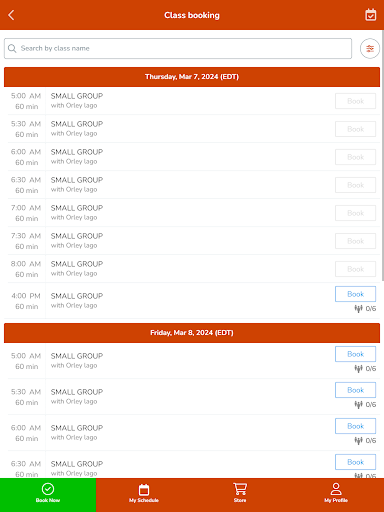Book the Friday 5:00 AM Small Group class
This screenshot has width=384, height=512.
coord(355,354)
